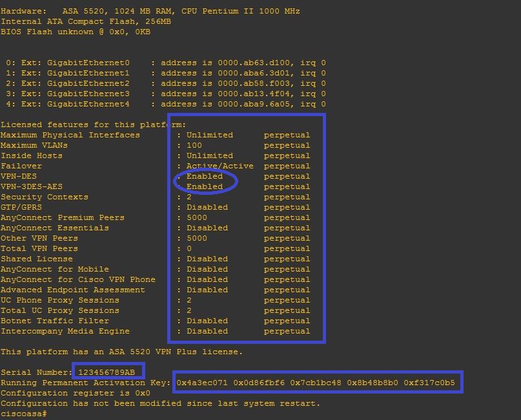521x420 pixels.
Task: Click the BIOS Flash unknown line
Action: click(x=76, y=32)
